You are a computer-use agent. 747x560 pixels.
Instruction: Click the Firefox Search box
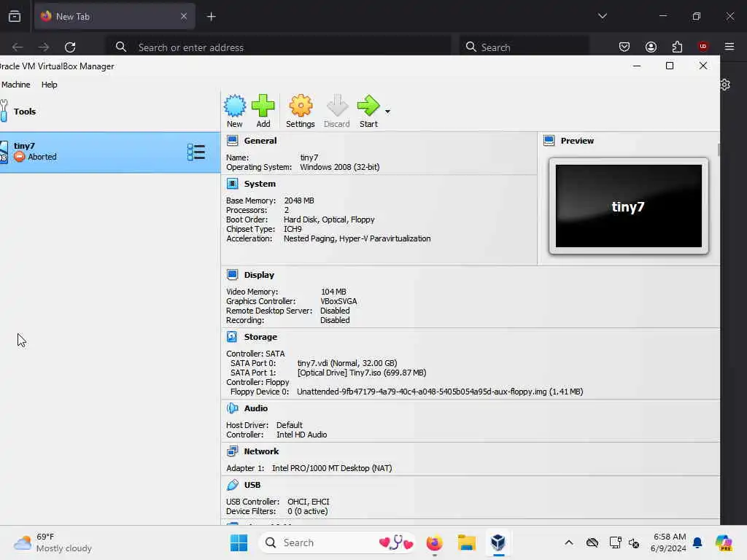524,47
